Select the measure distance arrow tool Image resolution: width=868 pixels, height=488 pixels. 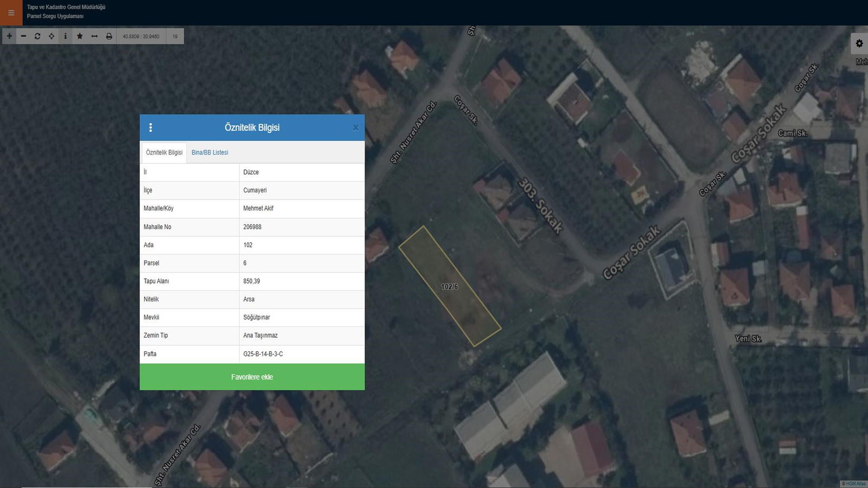94,36
